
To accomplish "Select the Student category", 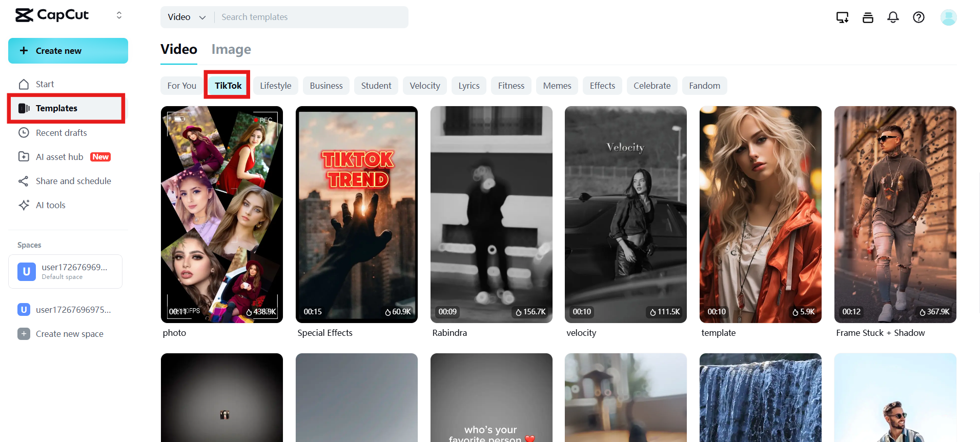I will coord(376,86).
